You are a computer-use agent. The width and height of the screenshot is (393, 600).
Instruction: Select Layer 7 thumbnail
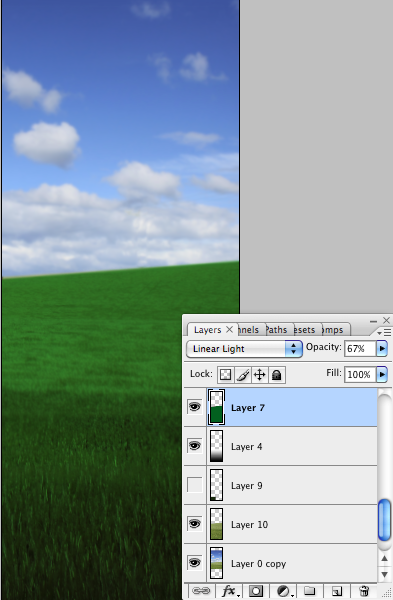216,407
